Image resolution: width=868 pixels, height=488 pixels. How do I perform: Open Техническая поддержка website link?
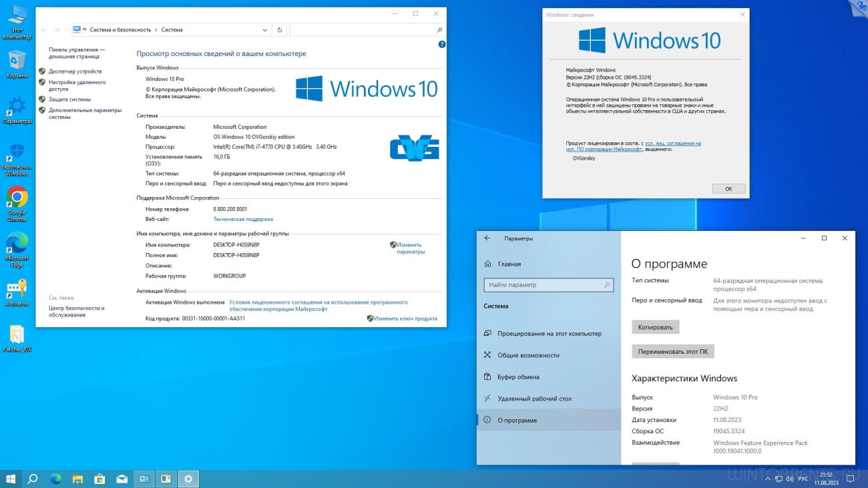[x=243, y=219]
